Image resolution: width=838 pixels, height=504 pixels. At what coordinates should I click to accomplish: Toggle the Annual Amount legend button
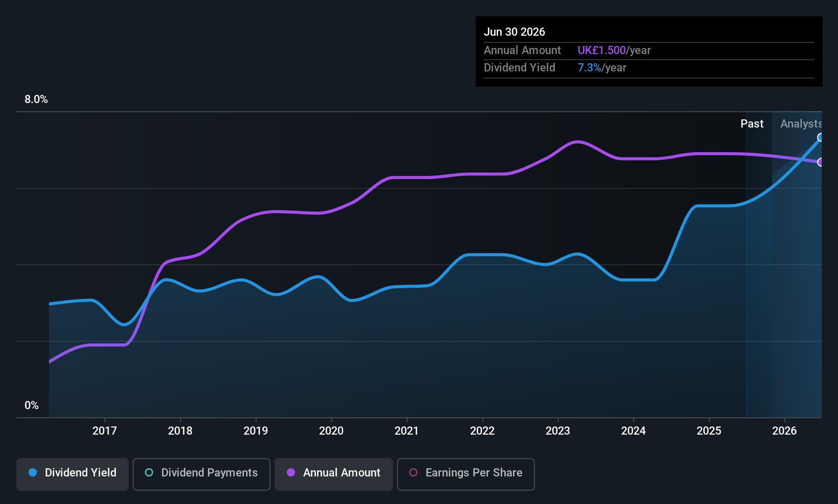point(333,474)
